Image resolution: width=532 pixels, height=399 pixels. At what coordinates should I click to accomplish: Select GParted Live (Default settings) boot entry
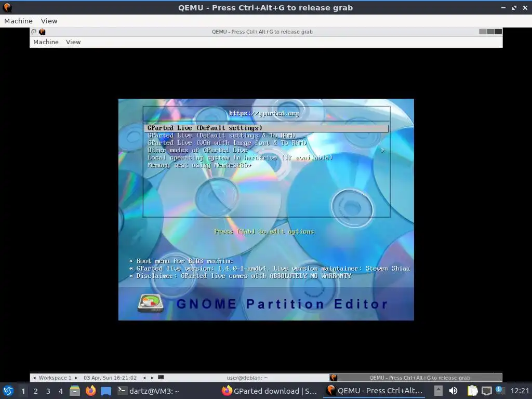click(x=266, y=128)
